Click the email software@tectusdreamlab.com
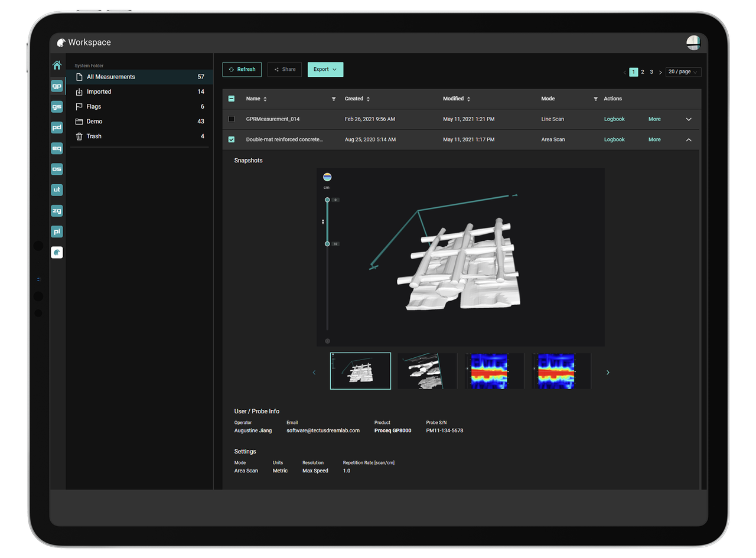The width and height of the screenshot is (756, 558). tap(323, 430)
